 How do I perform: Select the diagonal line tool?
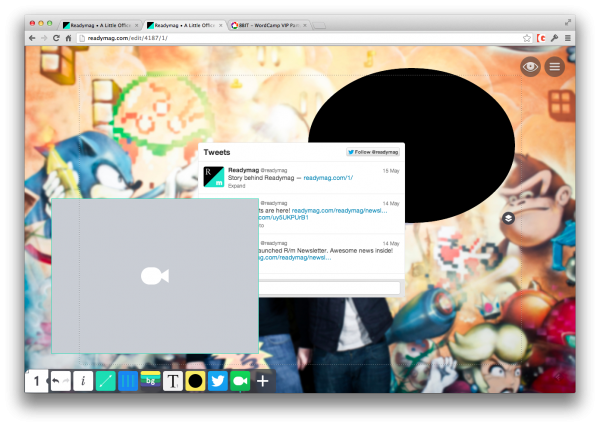click(x=106, y=381)
